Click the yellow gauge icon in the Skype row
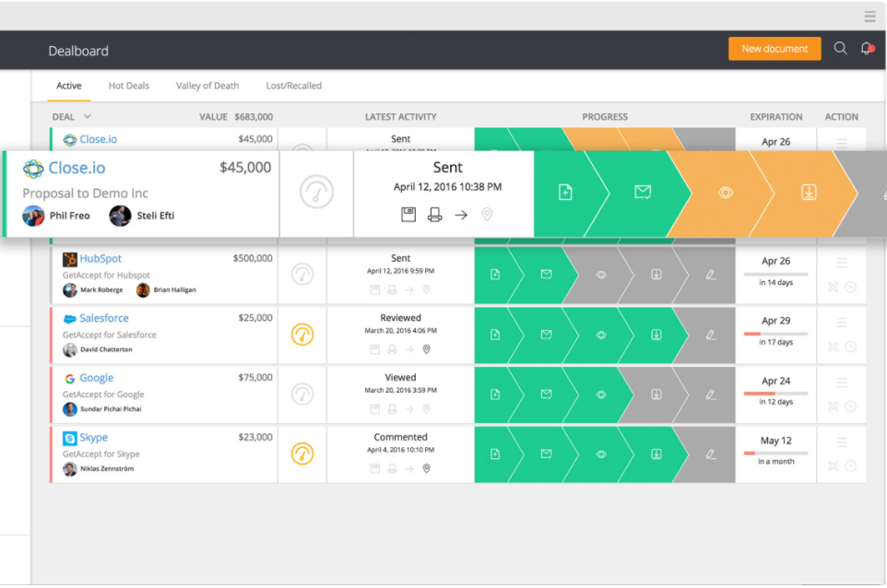Image resolution: width=887 pixels, height=588 pixels. [x=302, y=453]
